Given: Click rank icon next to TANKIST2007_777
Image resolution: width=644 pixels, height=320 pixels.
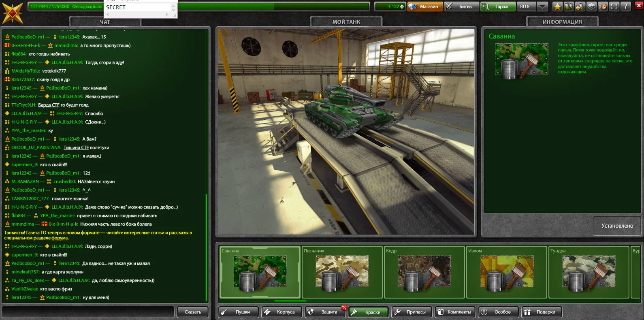Looking at the screenshot, I should (7, 198).
